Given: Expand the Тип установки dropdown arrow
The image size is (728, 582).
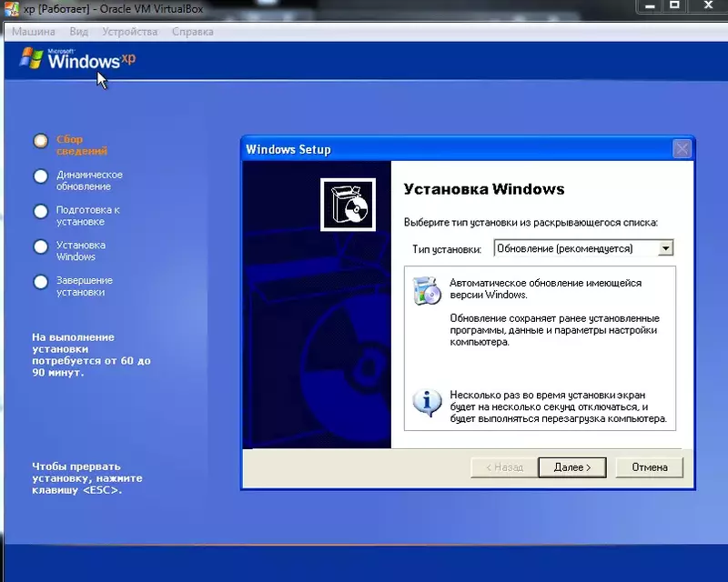Looking at the screenshot, I should (665, 248).
